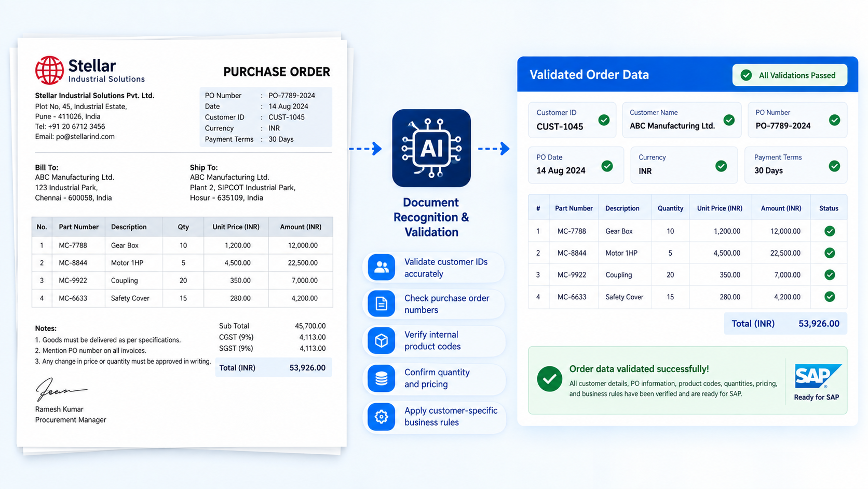This screenshot has height=489, width=868.
Task: Click the status check for MC-9922
Action: click(830, 275)
